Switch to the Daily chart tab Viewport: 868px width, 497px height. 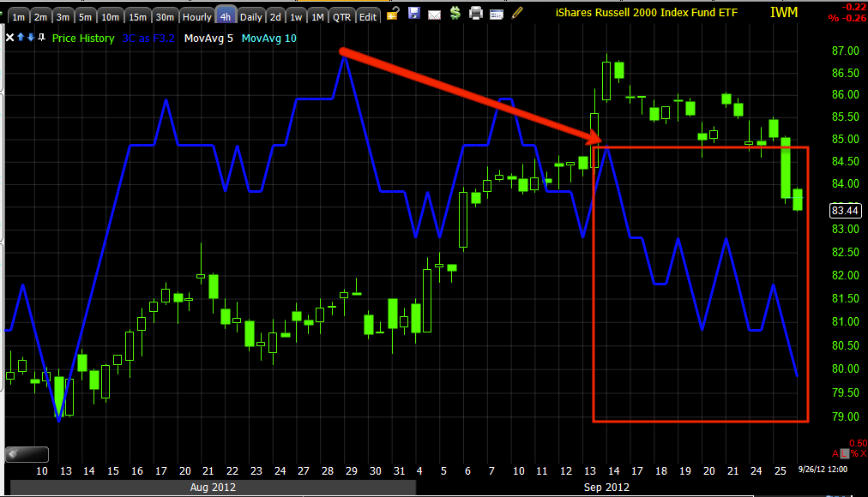250,17
